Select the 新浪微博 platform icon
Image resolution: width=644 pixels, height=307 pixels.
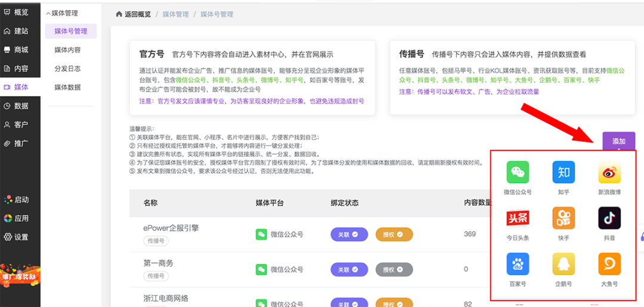[609, 172]
